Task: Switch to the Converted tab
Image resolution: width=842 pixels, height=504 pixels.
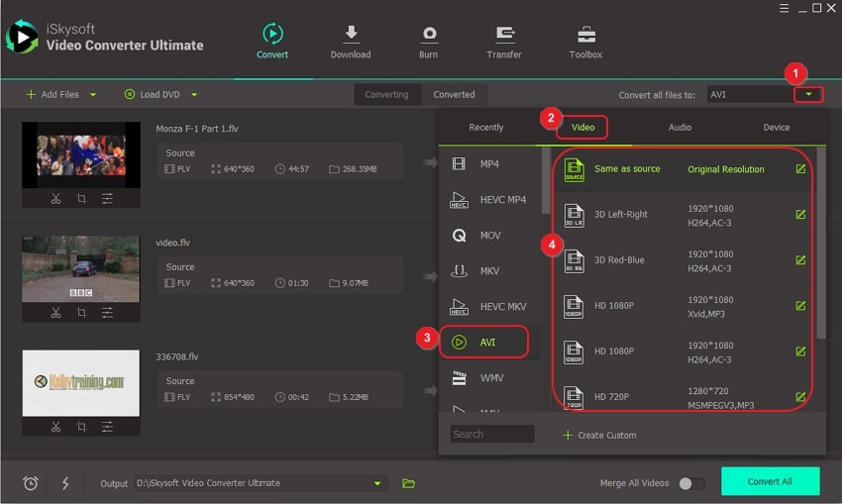Action: pos(454,94)
